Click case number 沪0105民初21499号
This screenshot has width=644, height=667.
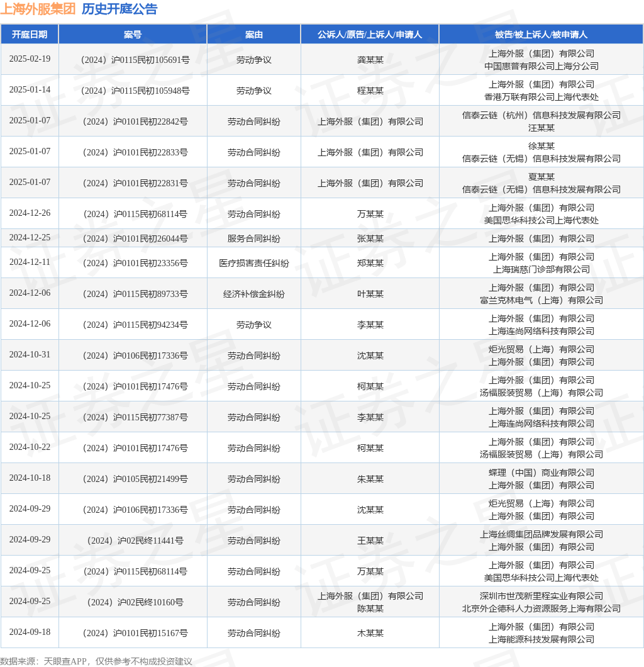[150, 479]
